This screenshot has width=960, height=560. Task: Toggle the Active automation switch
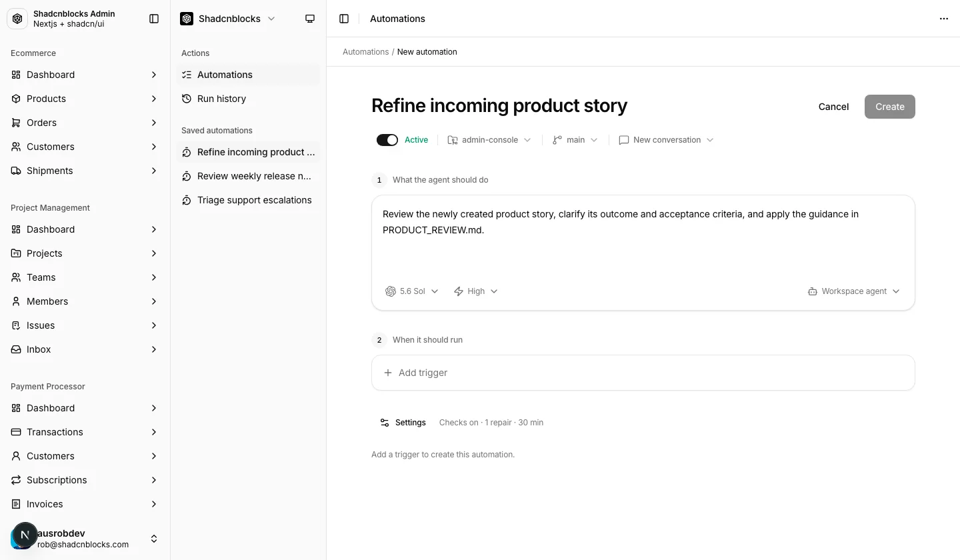387,140
